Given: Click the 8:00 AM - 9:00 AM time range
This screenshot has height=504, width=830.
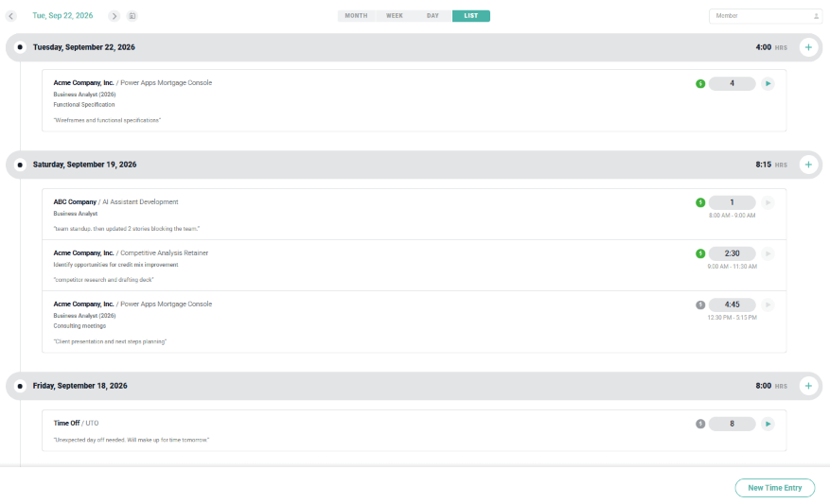Looking at the screenshot, I should [x=733, y=216].
